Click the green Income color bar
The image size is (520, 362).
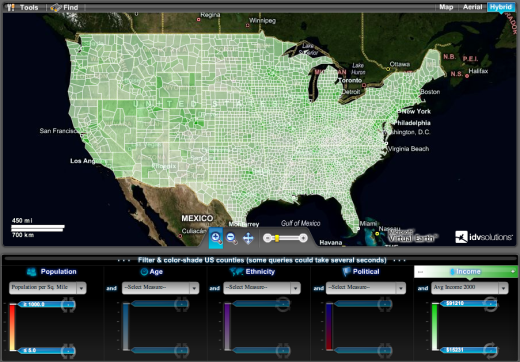click(435, 326)
